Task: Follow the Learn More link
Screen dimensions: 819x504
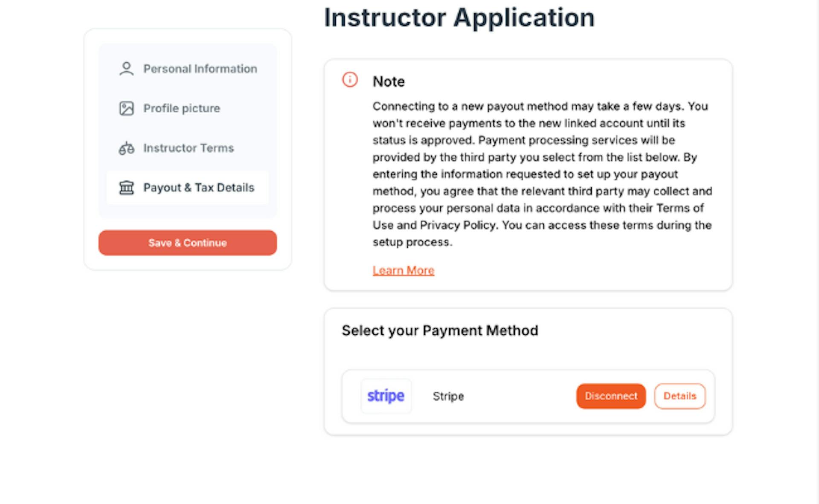Action: pyautogui.click(x=403, y=270)
